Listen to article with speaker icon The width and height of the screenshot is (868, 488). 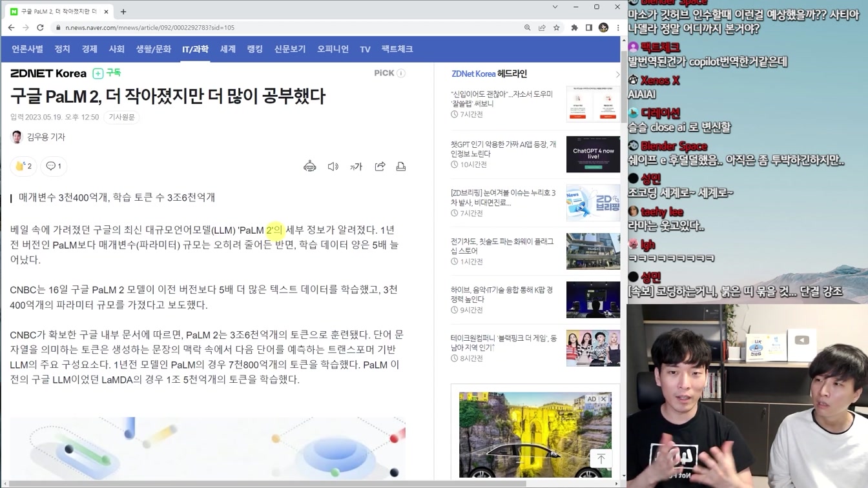(333, 167)
